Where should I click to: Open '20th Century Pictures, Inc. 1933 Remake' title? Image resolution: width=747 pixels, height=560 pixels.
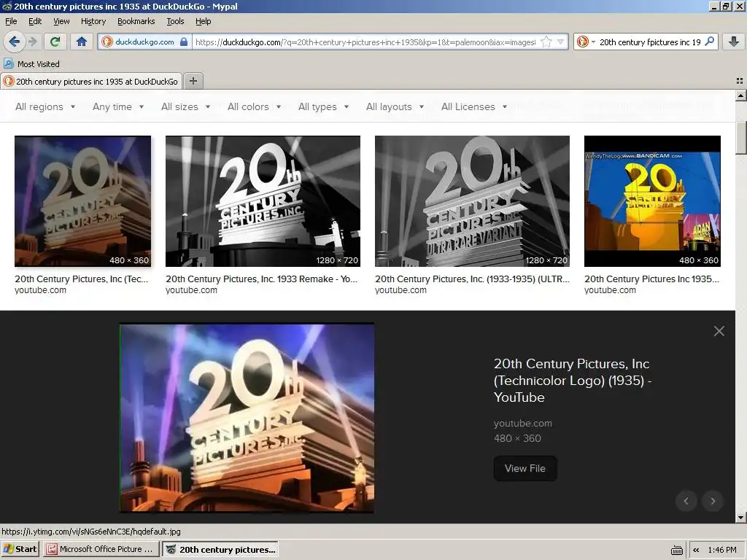click(262, 279)
